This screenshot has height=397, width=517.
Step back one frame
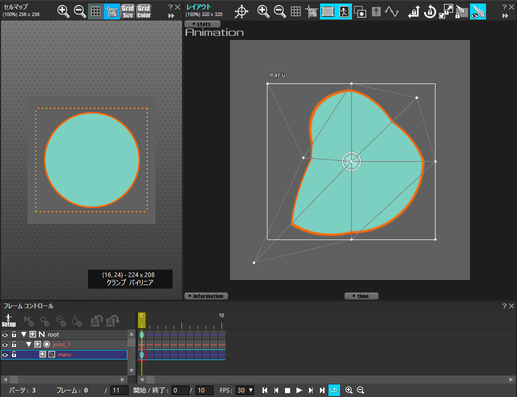tap(276, 390)
